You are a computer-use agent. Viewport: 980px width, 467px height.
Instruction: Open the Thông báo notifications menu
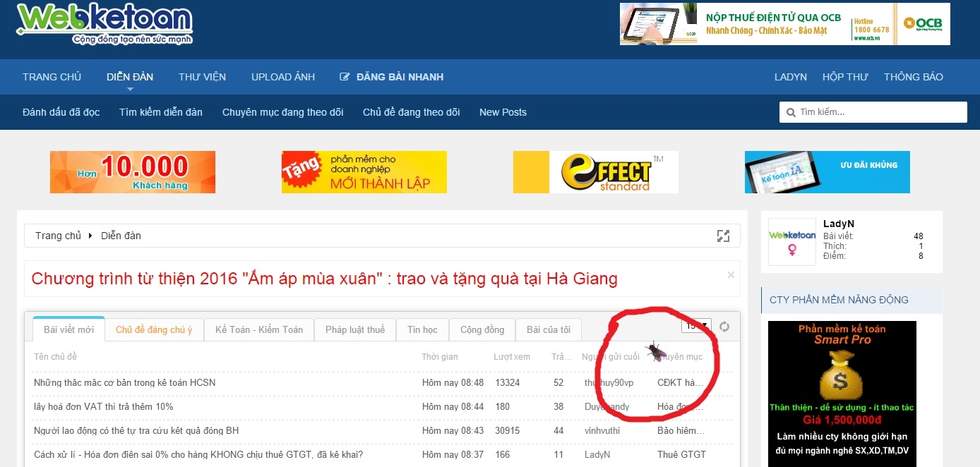913,77
